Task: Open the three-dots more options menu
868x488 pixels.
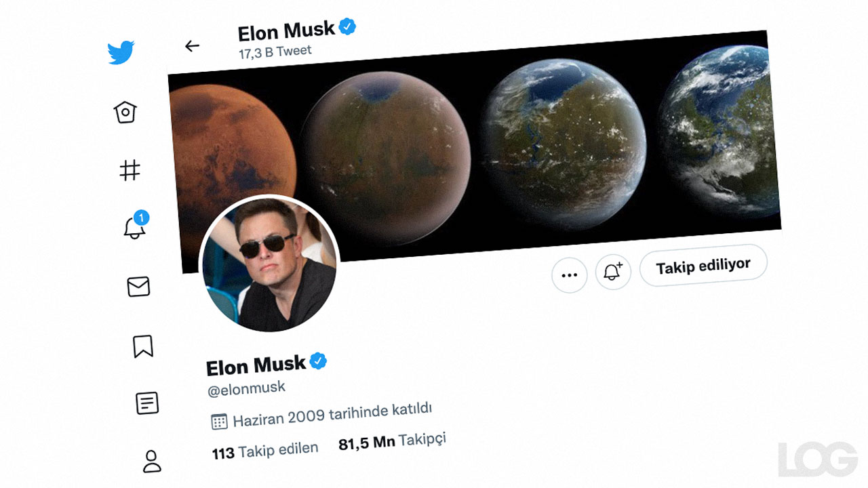Action: click(x=569, y=275)
